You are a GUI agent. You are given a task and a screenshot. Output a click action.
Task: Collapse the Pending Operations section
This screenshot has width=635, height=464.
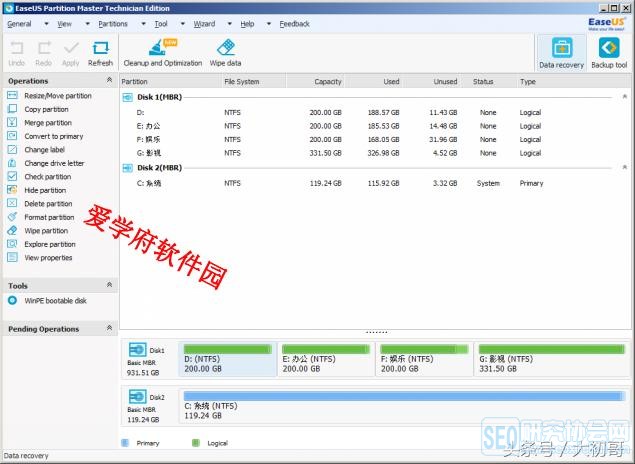(109, 328)
